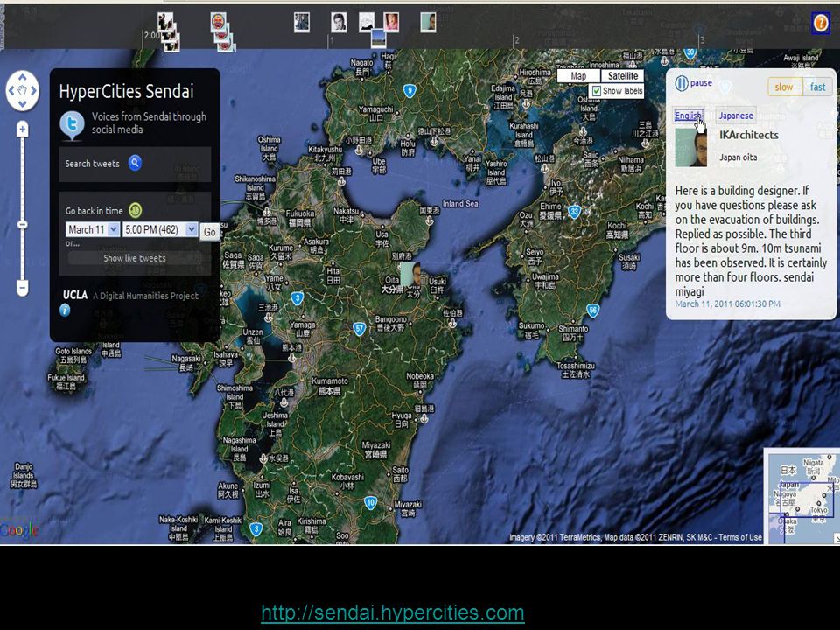The height and width of the screenshot is (630, 840).
Task: Click route 10 shield near Miyazaki
Action: click(370, 503)
